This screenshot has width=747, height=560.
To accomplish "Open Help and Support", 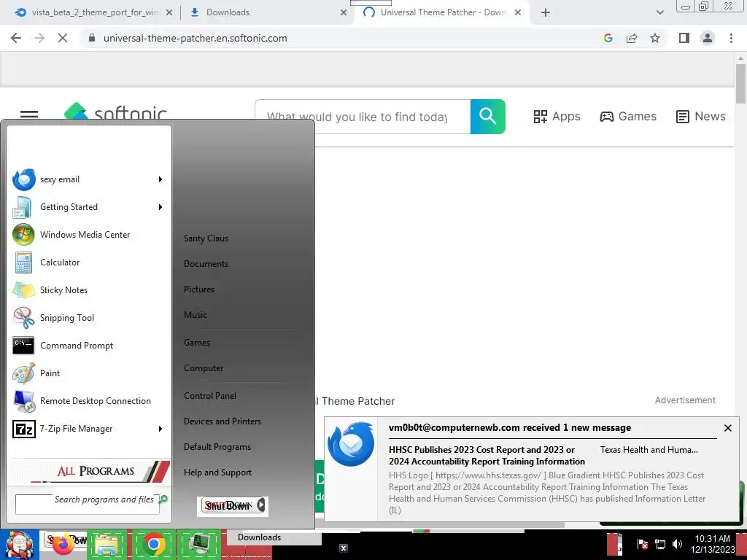I will [217, 472].
